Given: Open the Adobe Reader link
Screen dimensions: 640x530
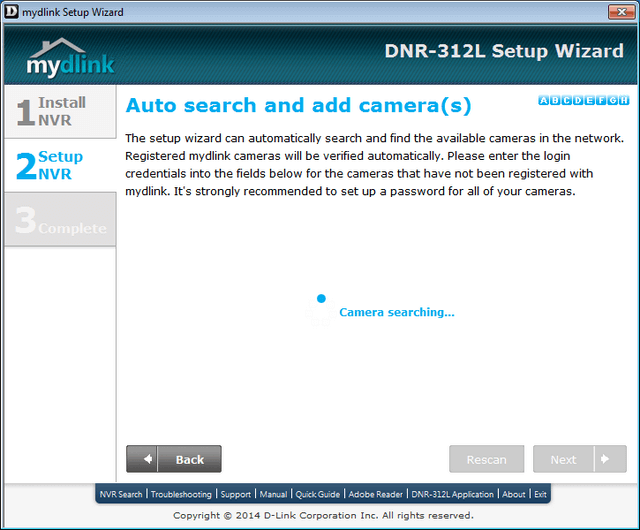Looking at the screenshot, I should click(x=376, y=494).
